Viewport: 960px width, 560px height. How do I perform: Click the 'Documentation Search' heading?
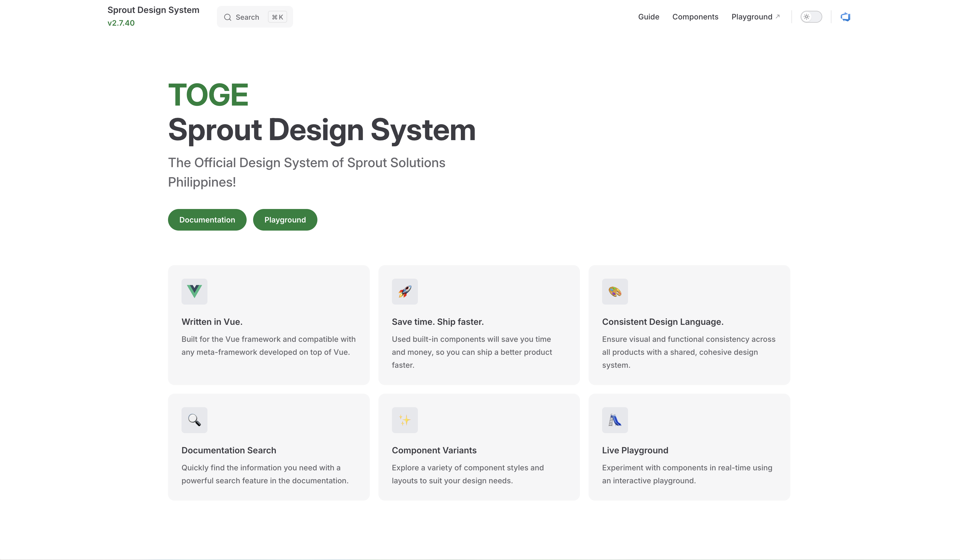pyautogui.click(x=229, y=450)
